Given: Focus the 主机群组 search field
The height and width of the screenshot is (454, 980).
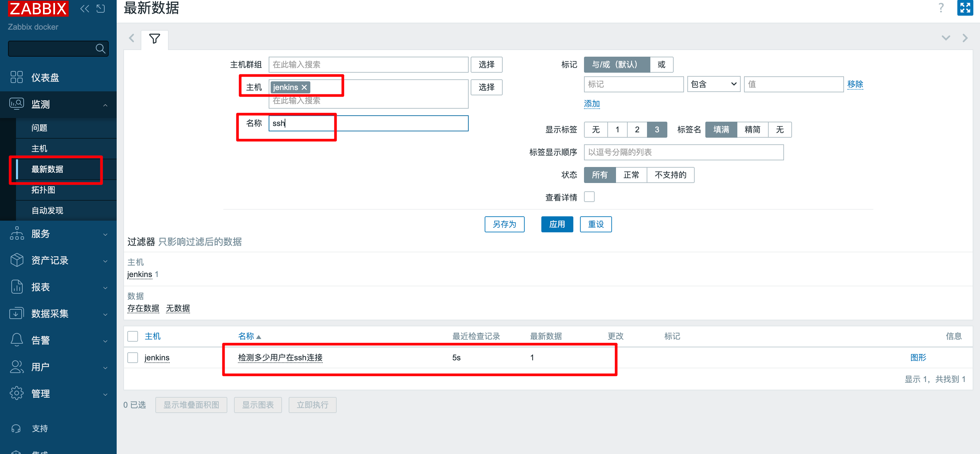Looking at the screenshot, I should 368,65.
